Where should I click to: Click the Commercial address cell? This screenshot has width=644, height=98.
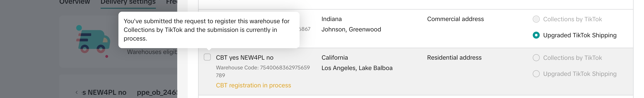click(x=455, y=19)
